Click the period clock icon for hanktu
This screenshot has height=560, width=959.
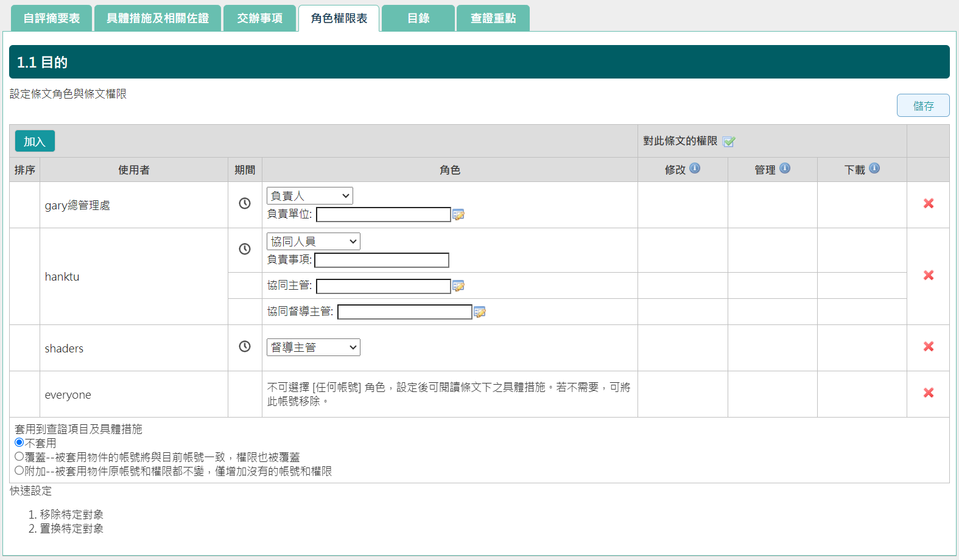click(x=245, y=249)
